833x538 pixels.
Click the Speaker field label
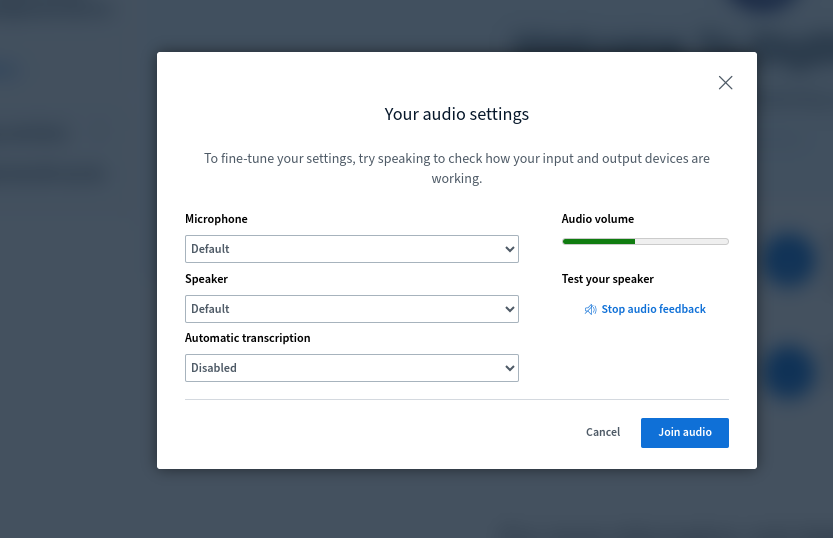tap(206, 279)
